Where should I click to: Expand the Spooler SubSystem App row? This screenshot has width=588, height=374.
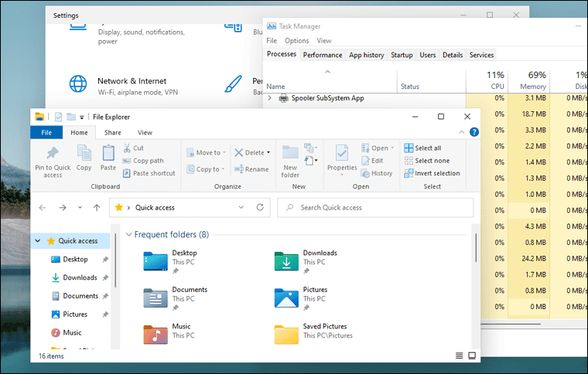point(269,98)
